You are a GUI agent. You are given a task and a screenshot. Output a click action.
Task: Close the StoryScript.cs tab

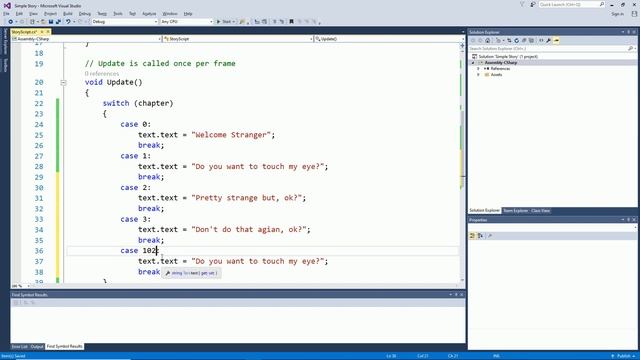(x=48, y=32)
